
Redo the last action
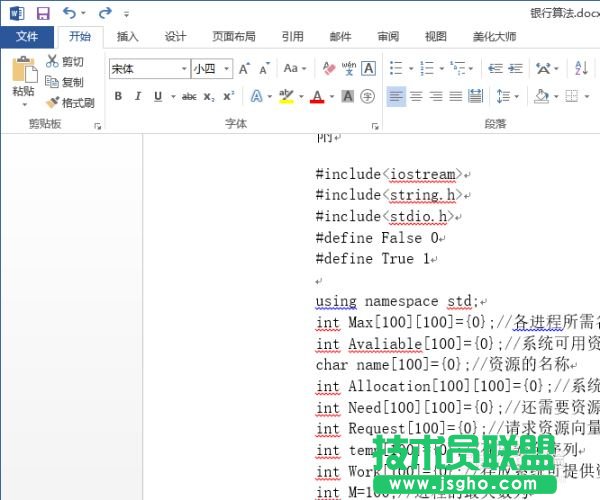pyautogui.click(x=105, y=13)
